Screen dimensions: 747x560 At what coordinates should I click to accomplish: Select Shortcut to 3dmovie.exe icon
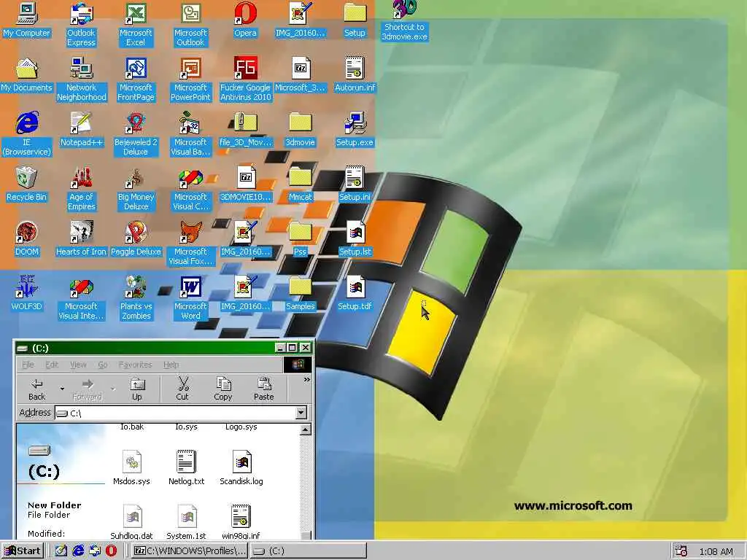[404, 20]
